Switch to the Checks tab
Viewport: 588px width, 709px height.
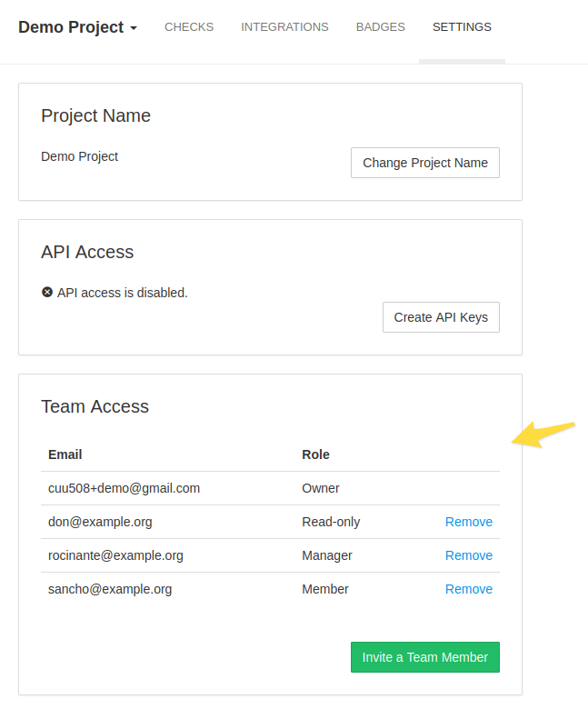point(189,27)
